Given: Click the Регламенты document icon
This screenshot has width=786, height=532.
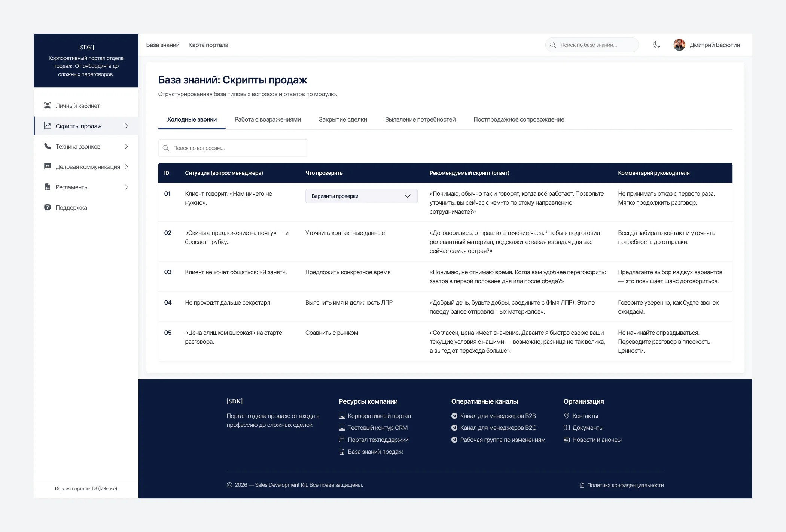Looking at the screenshot, I should tap(48, 187).
